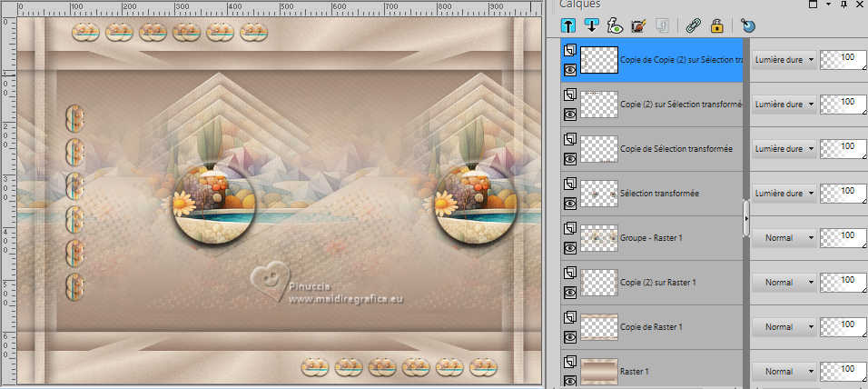
Task: Click layer type icon of Copie de Raster 1
Action: point(569,317)
